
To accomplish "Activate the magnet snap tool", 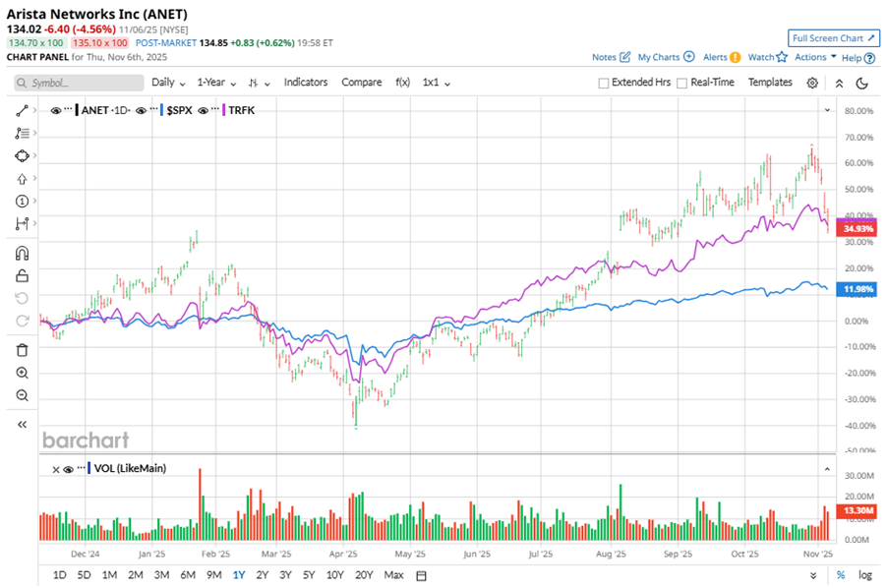I will 22,254.
